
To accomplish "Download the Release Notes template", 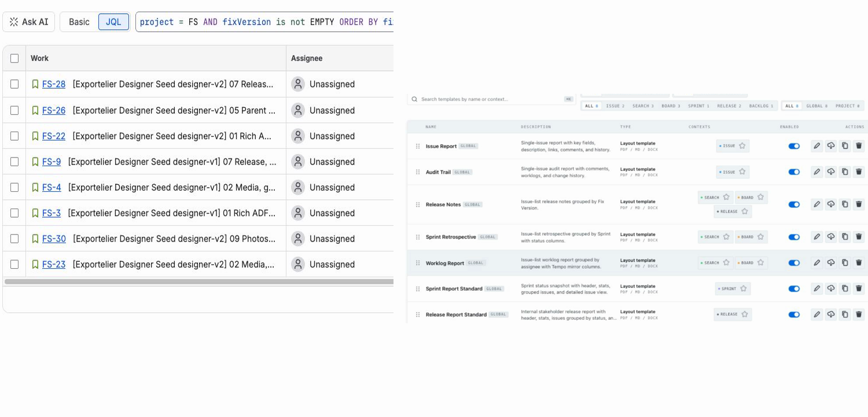I will pos(830,204).
